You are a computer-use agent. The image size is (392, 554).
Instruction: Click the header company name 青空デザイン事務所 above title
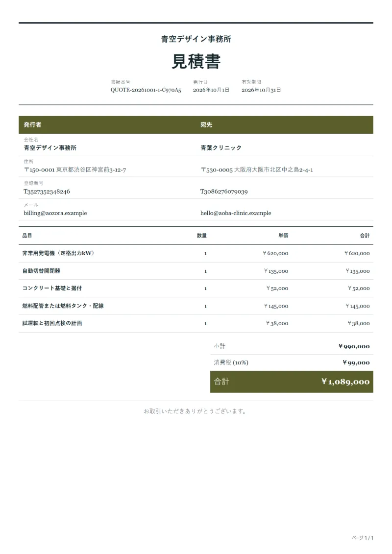point(196,39)
